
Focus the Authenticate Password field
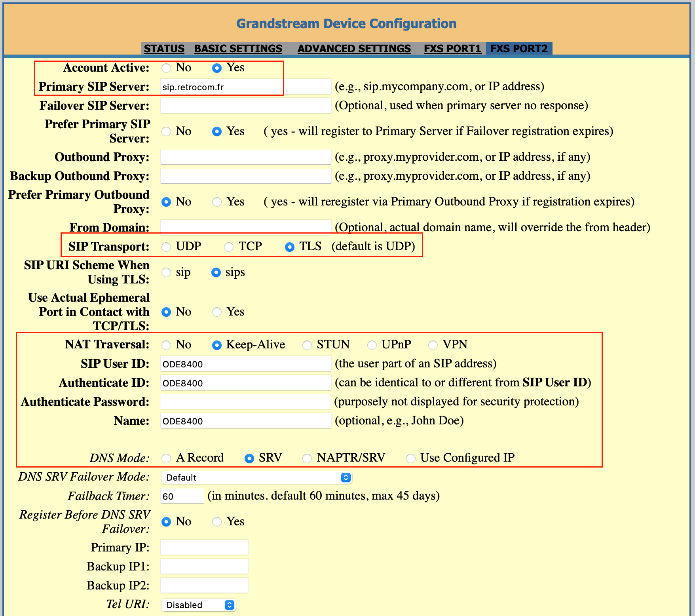click(245, 402)
